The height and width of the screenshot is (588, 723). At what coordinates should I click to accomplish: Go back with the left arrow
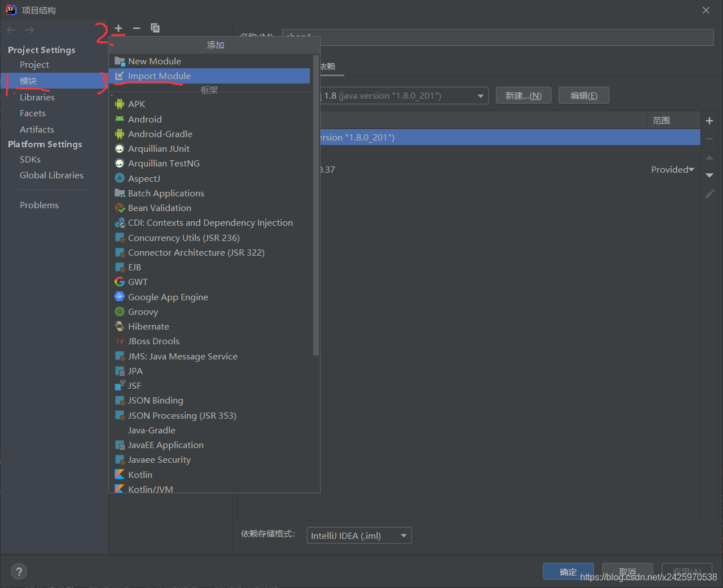click(11, 30)
